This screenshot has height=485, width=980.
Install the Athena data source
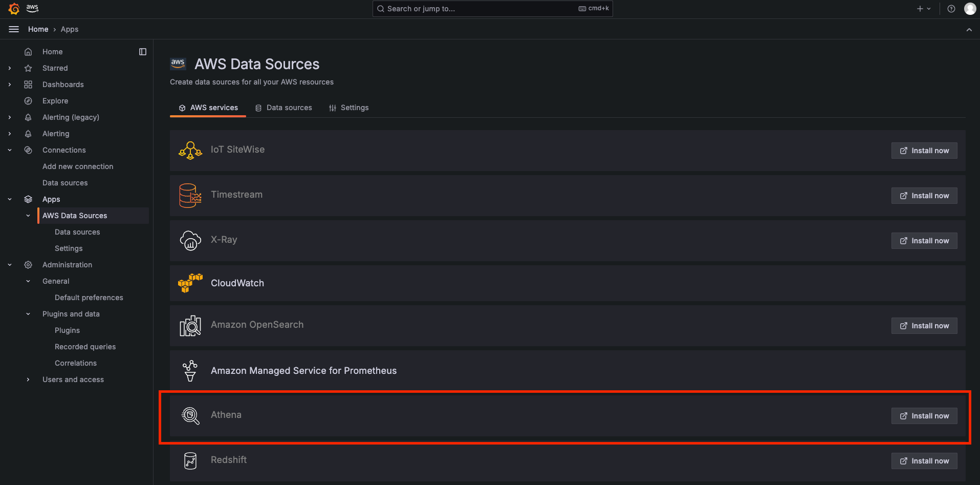coord(924,416)
